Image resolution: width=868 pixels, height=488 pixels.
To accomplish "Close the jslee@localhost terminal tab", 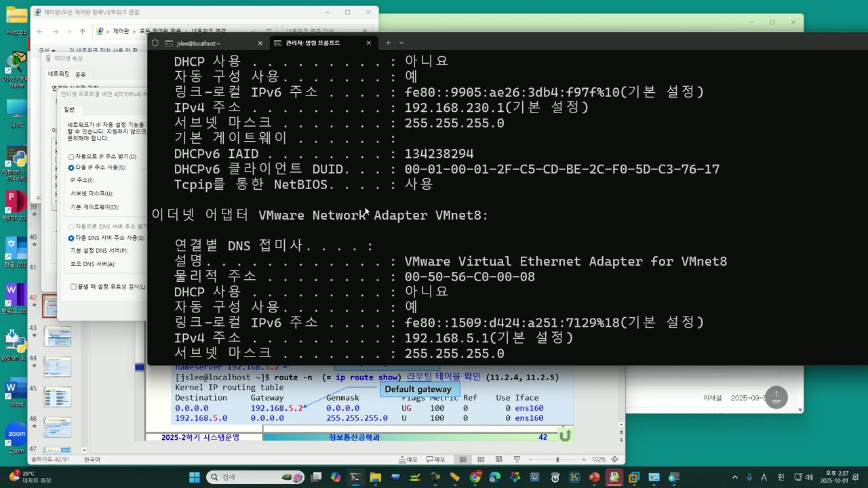I will click(260, 43).
